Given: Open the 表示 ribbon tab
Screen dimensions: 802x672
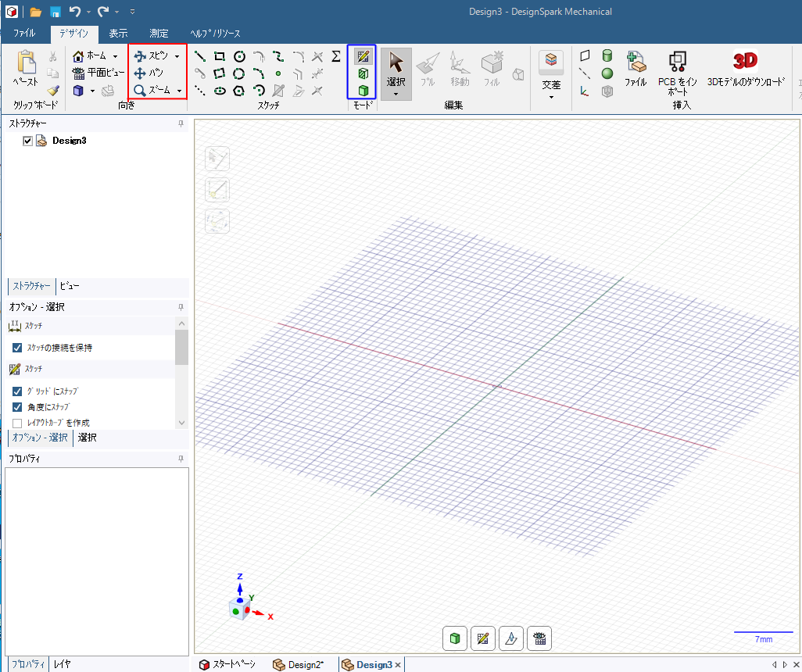Looking at the screenshot, I should (118, 34).
